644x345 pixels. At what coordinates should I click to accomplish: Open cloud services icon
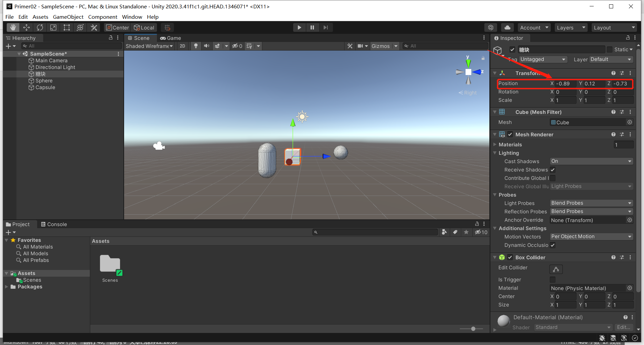coord(507,27)
